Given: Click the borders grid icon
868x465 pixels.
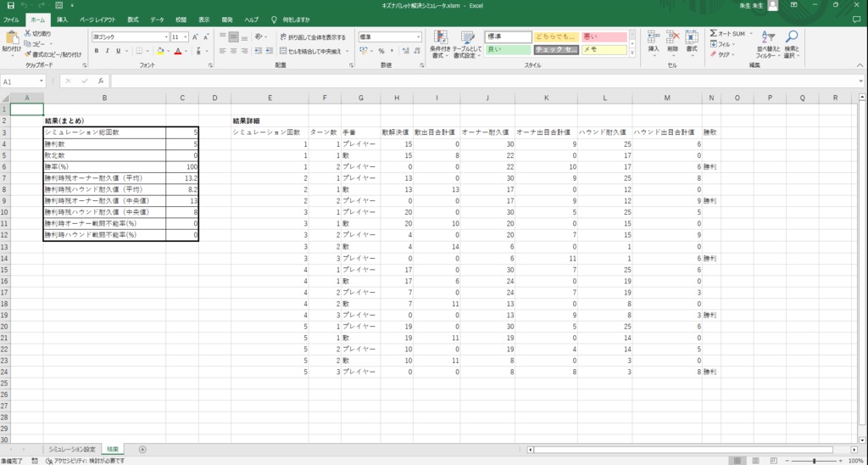Looking at the screenshot, I should click(139, 51).
